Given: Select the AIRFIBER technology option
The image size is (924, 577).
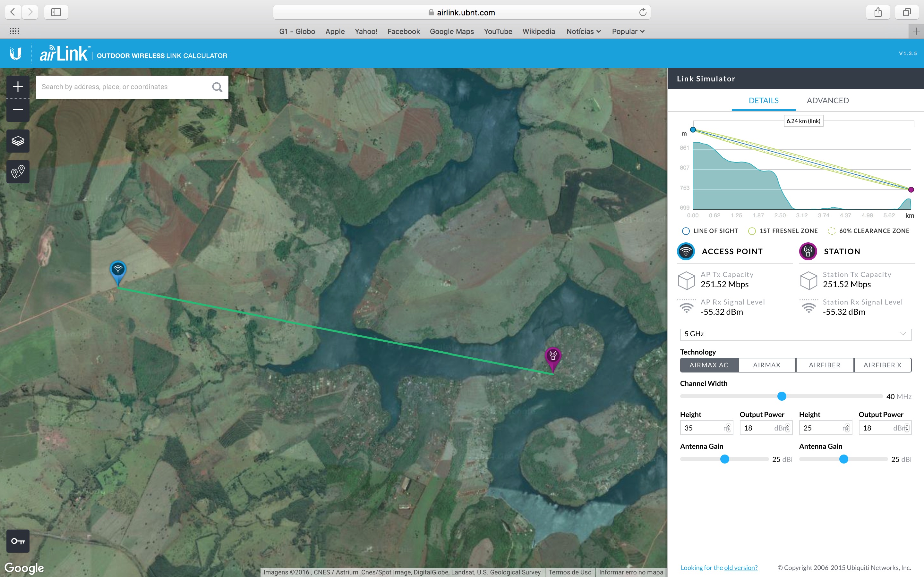Looking at the screenshot, I should pyautogui.click(x=824, y=365).
